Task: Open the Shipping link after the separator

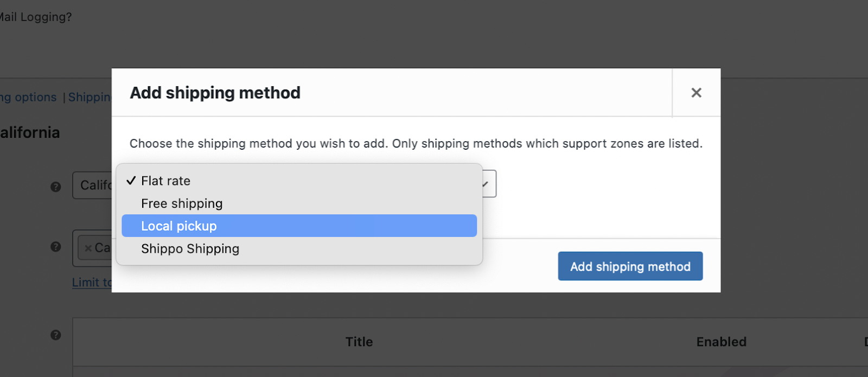Action: click(x=90, y=97)
